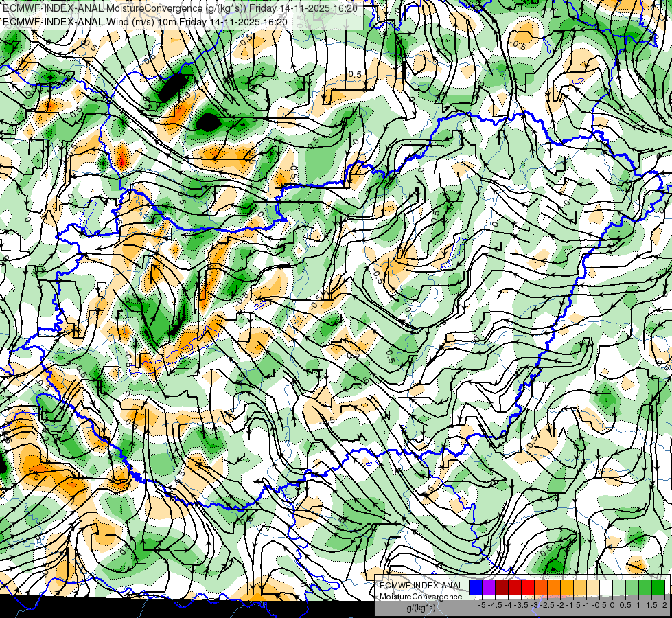Click the purple swatch in the legend
The image size is (672, 618).
pyautogui.click(x=489, y=587)
